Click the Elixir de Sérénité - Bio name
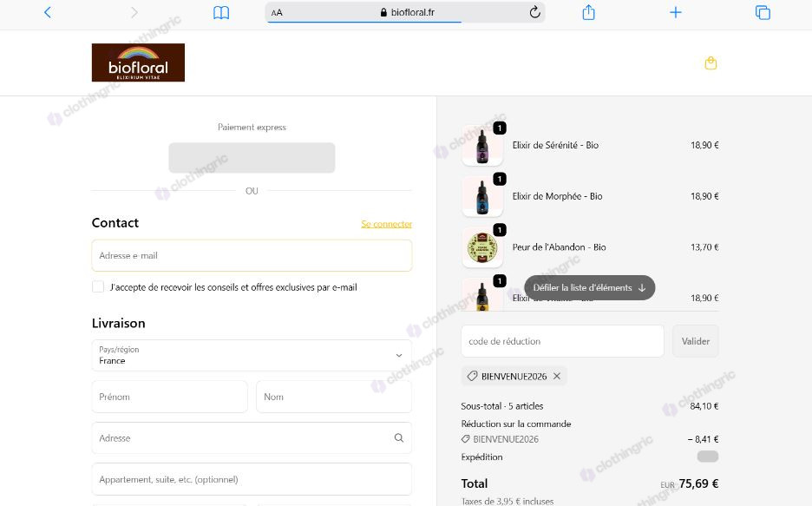This screenshot has width=812, height=506. [556, 145]
